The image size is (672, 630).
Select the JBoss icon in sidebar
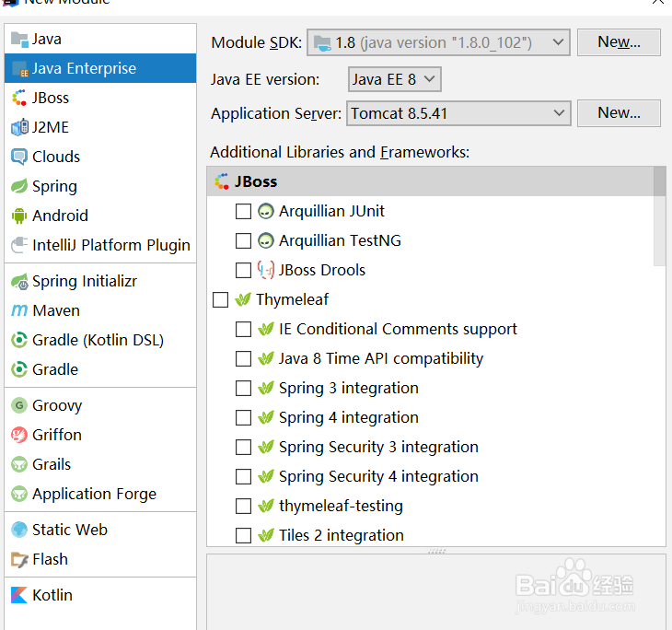(x=19, y=98)
